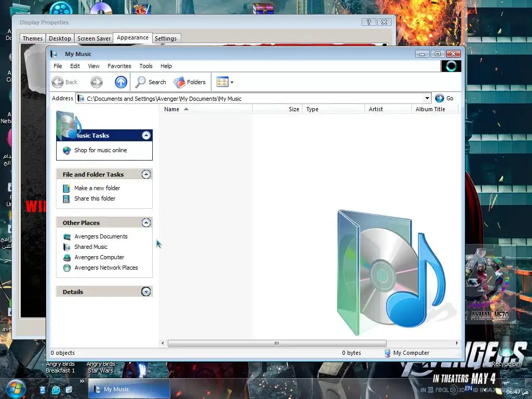The image size is (532, 399).
Task: Click the Shared Music icon
Action: [67, 247]
